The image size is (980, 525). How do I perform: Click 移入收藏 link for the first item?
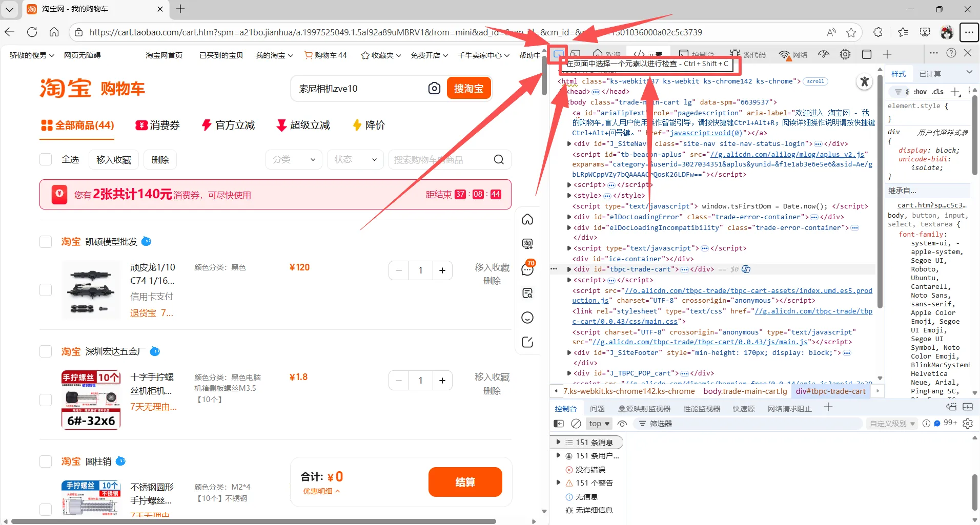pos(492,267)
